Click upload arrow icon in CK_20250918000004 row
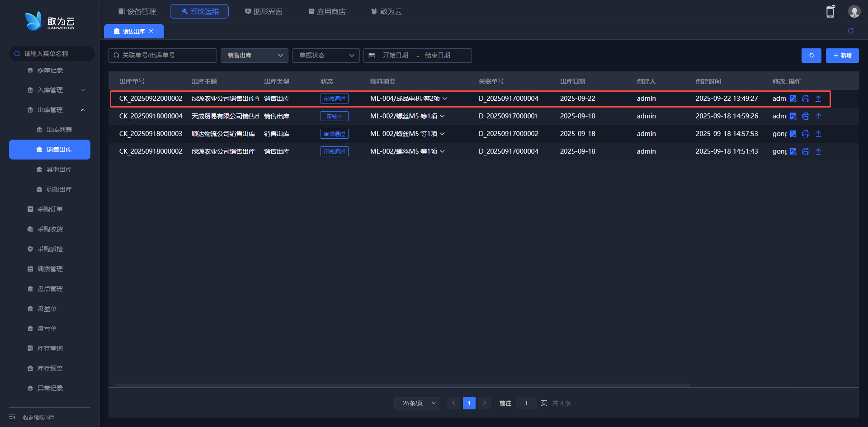The image size is (868, 427). [818, 116]
